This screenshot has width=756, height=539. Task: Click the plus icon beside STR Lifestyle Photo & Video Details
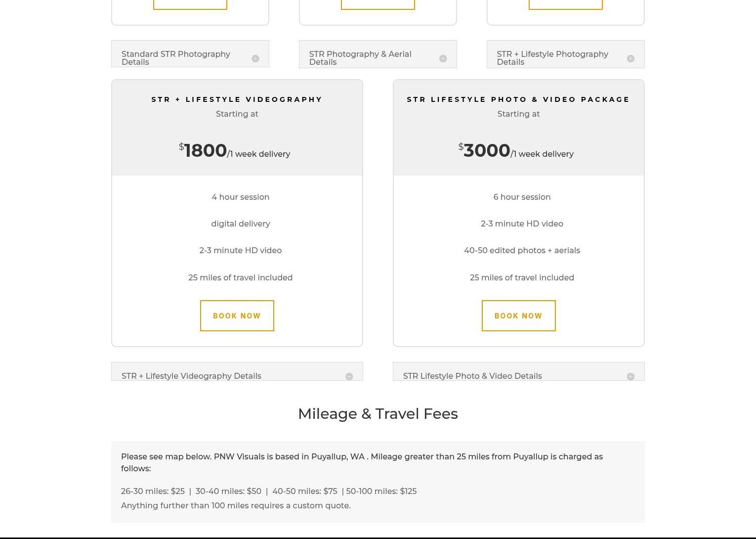tap(630, 376)
